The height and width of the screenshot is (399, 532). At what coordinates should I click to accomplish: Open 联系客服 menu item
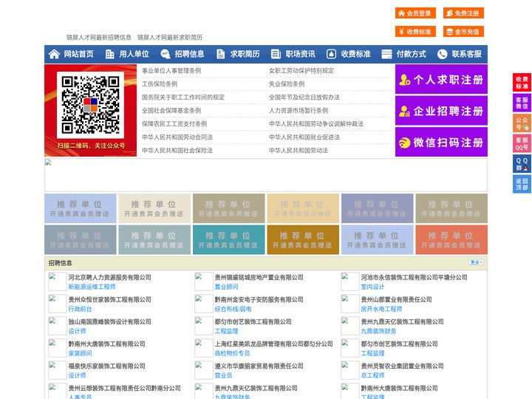(466, 54)
